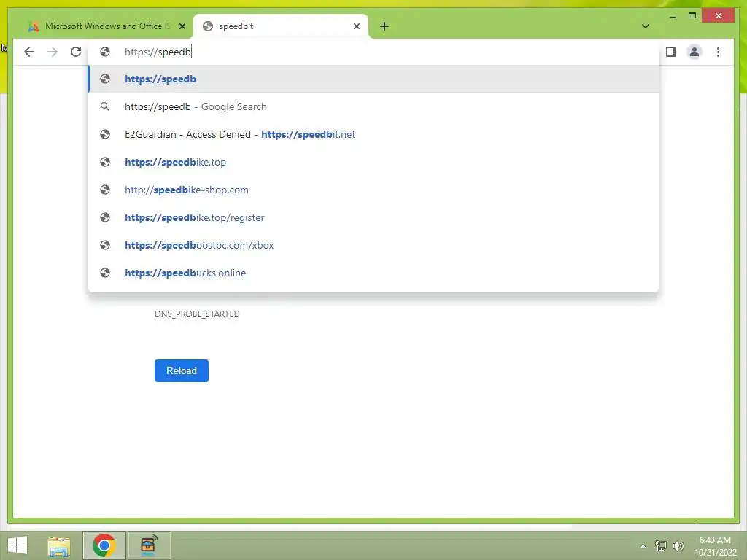The image size is (747, 560).
Task: Choose the https://speedb top suggestion
Action: tap(373, 79)
